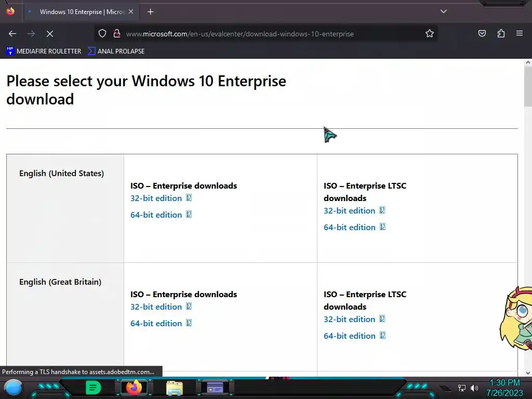This screenshot has width=532, height=399.
Task: Open a new tab
Action: pos(151,12)
